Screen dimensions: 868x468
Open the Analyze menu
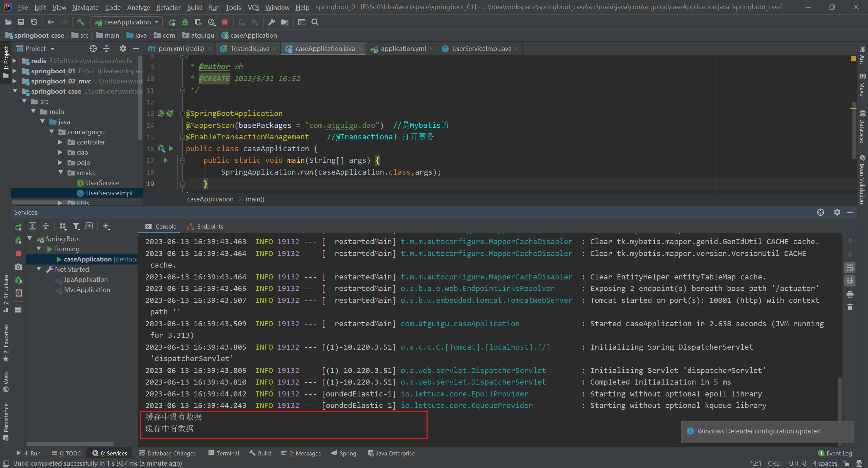pyautogui.click(x=138, y=7)
